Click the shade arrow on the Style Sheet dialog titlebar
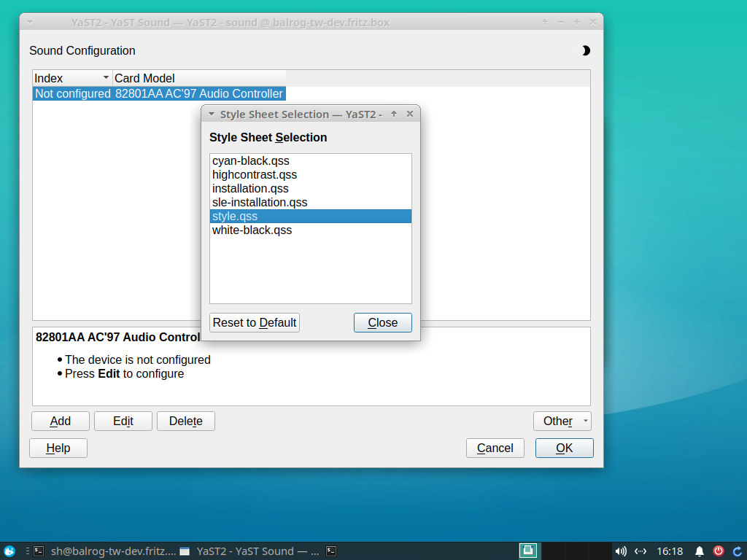Viewport: 747px width, 560px height. [394, 114]
